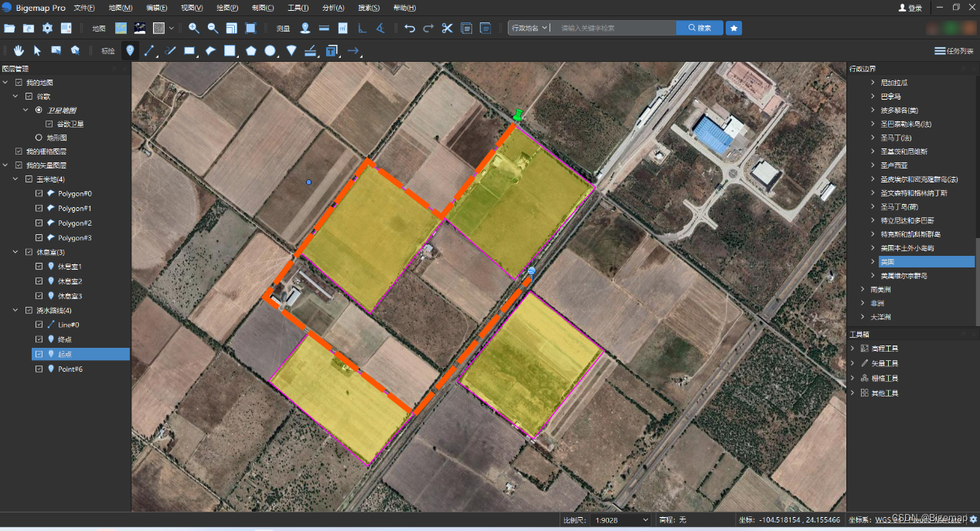980x531 pixels.
Task: Select the rectangle drawing tool
Action: coord(189,51)
